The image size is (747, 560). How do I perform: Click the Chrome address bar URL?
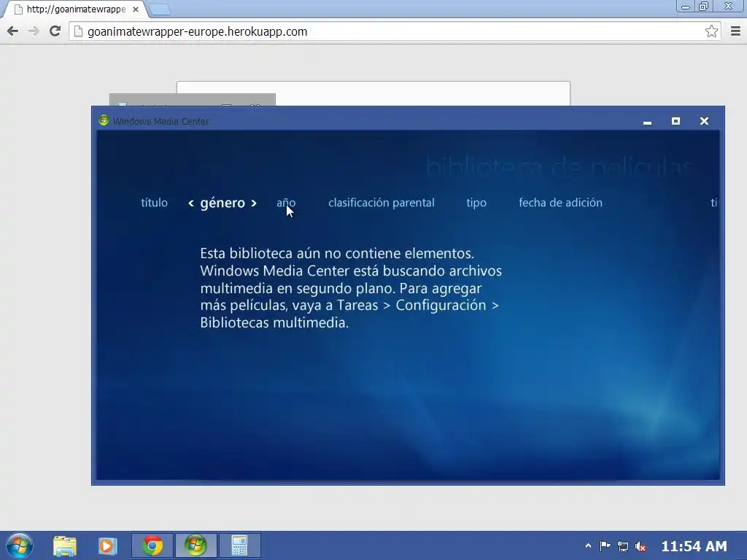pyautogui.click(x=197, y=32)
